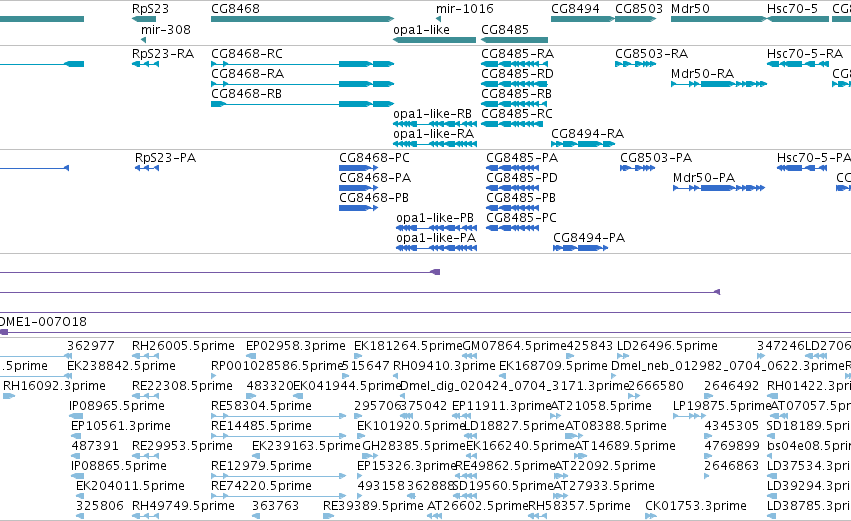Click the CG8503 gene label
Screen dimensions: 851x521
click(639, 9)
